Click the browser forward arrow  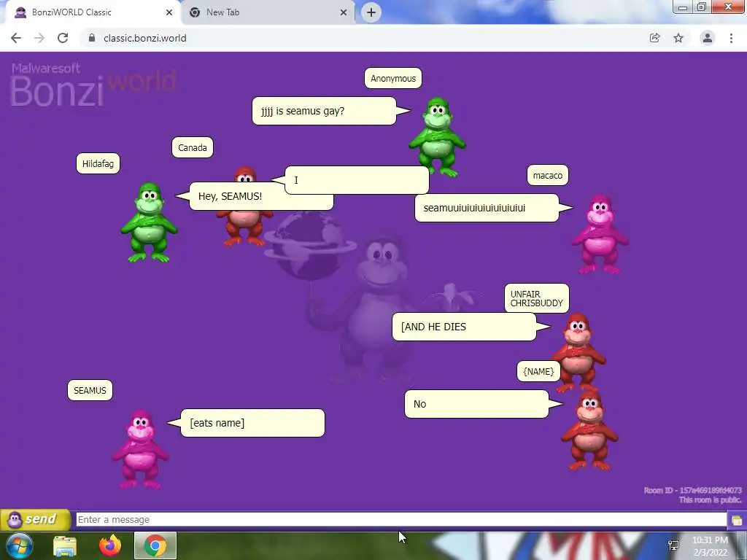[x=39, y=38]
